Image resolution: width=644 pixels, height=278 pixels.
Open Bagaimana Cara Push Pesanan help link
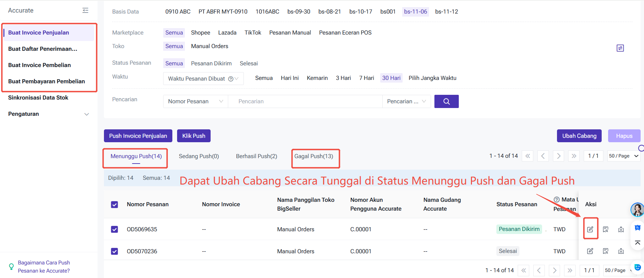pos(44,266)
